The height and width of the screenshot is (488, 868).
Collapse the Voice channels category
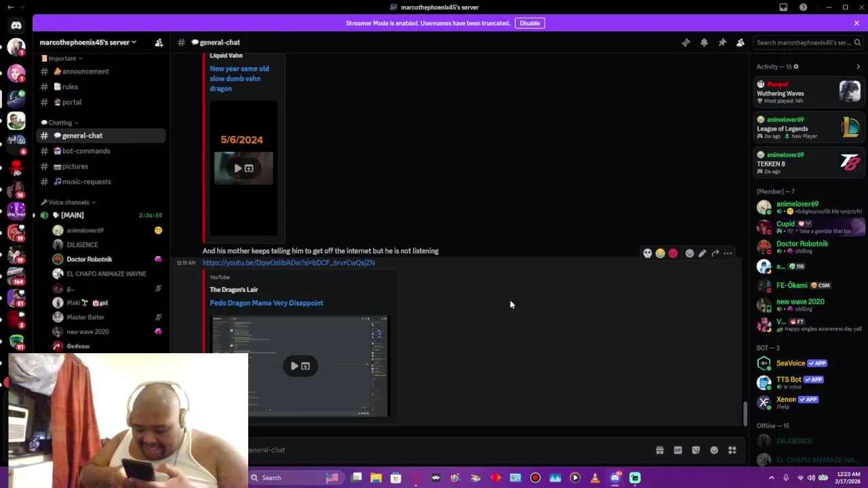(x=68, y=202)
